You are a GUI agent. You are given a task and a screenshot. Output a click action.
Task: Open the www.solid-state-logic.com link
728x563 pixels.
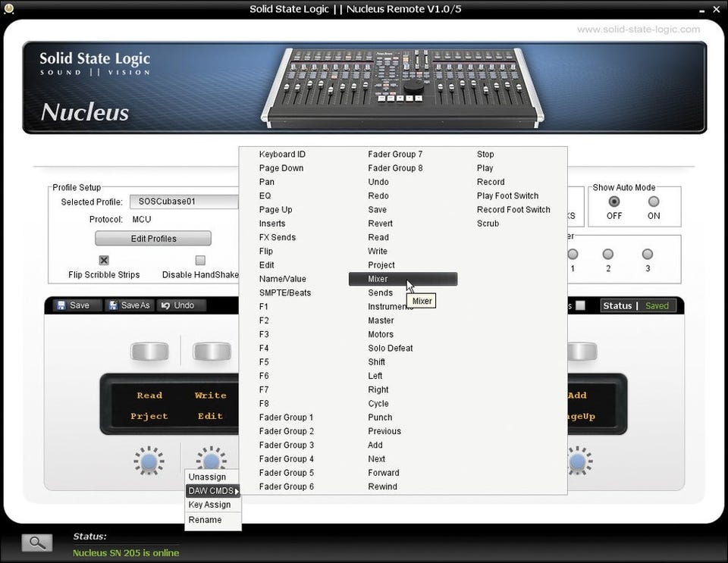[639, 30]
